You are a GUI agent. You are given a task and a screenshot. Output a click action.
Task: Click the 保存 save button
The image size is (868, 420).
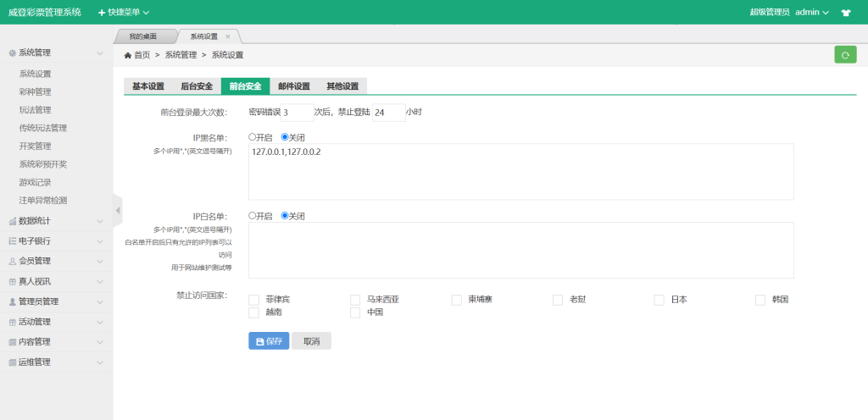pyautogui.click(x=269, y=340)
